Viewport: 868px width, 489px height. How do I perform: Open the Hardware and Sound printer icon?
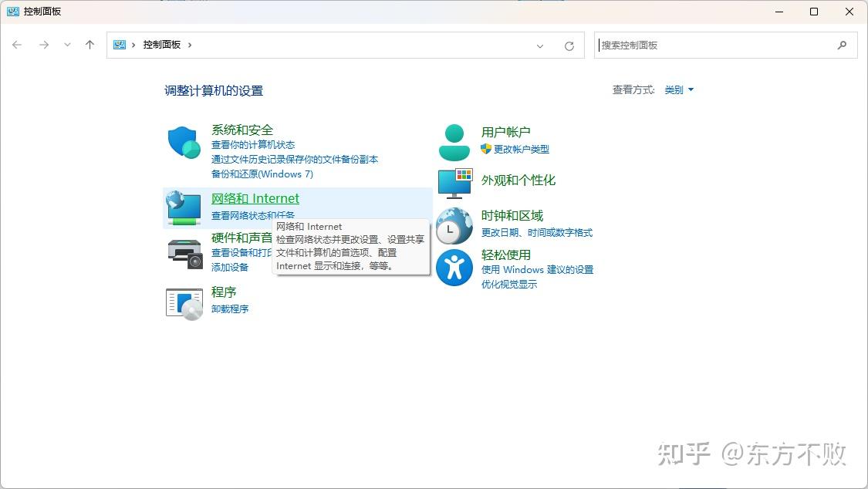pyautogui.click(x=185, y=254)
